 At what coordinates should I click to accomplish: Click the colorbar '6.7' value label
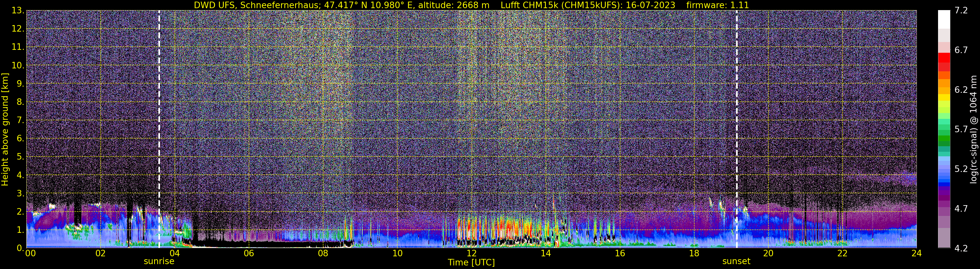[x=961, y=50]
